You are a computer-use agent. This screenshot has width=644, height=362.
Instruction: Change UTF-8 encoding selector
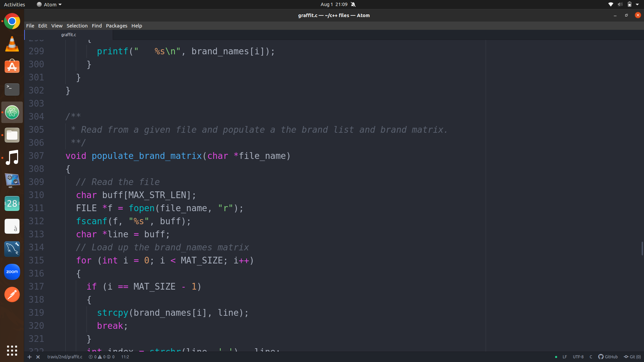(578, 357)
